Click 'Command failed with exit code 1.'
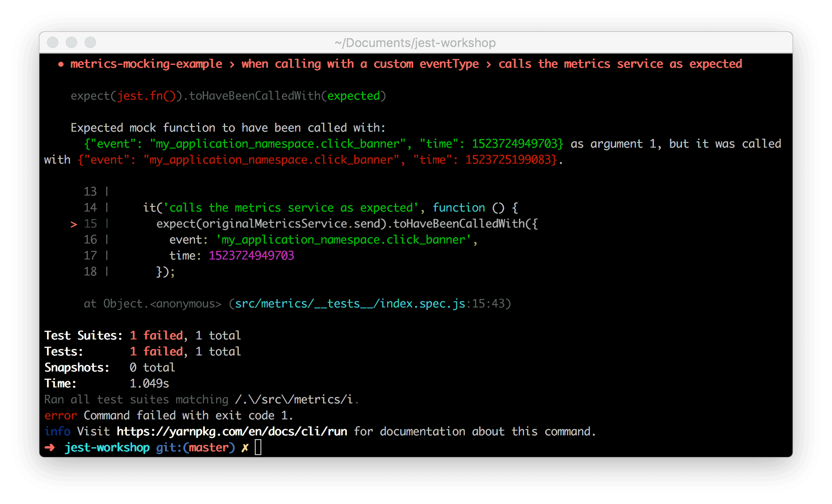The image size is (832, 504). (x=188, y=416)
